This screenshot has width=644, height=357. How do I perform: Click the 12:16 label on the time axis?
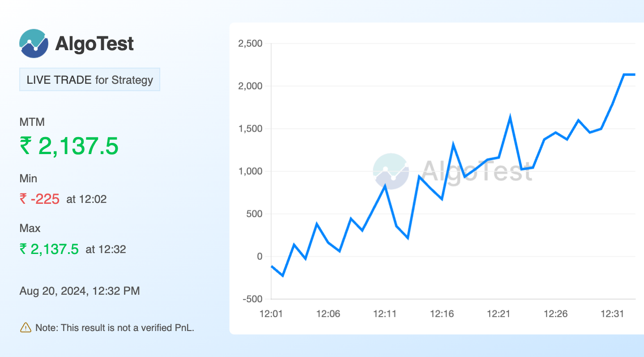(442, 314)
